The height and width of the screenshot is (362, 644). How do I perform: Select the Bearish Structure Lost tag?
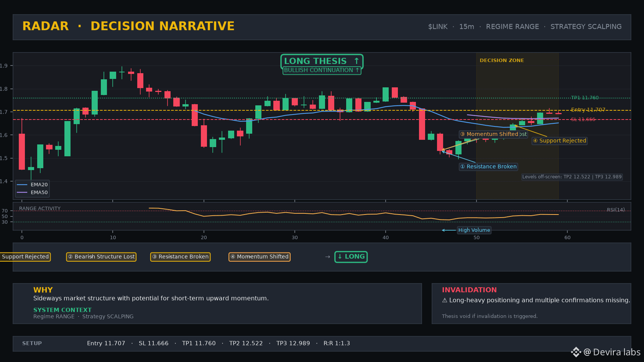click(x=101, y=257)
